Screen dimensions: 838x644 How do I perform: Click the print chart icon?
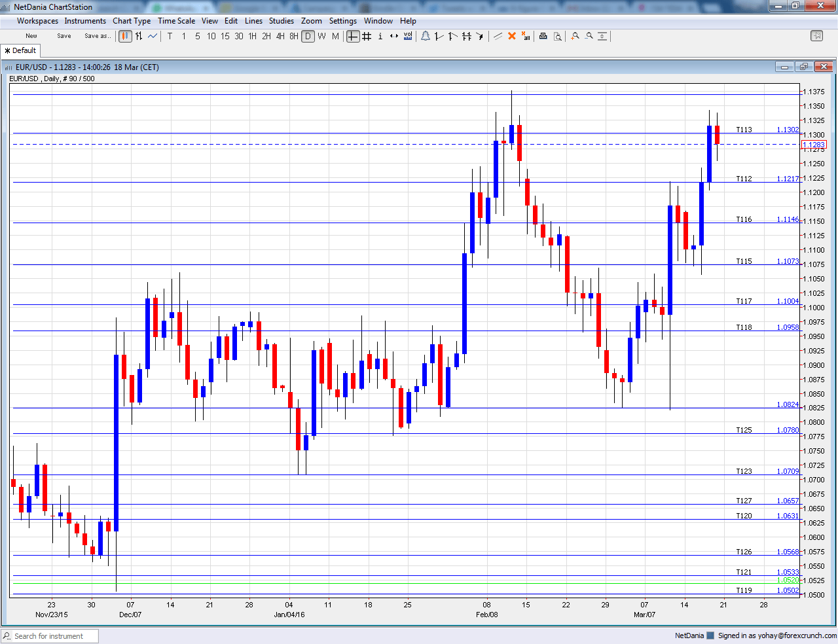tap(543, 36)
